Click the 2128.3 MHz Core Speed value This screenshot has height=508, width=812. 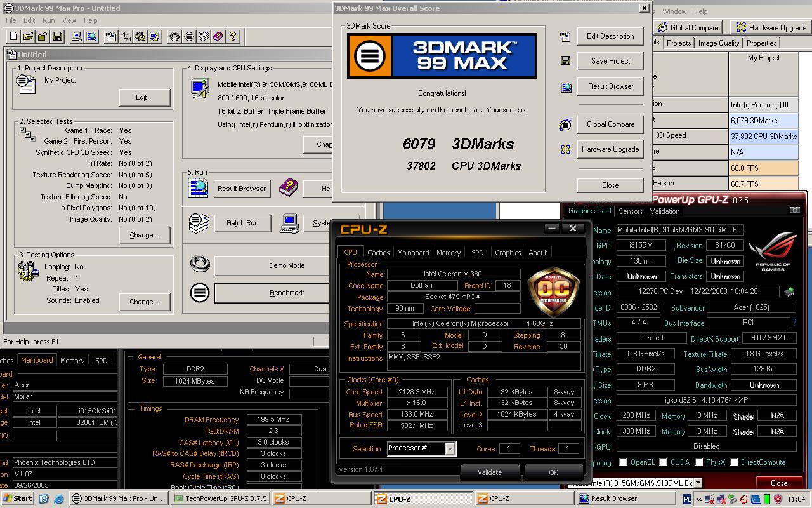(417, 392)
